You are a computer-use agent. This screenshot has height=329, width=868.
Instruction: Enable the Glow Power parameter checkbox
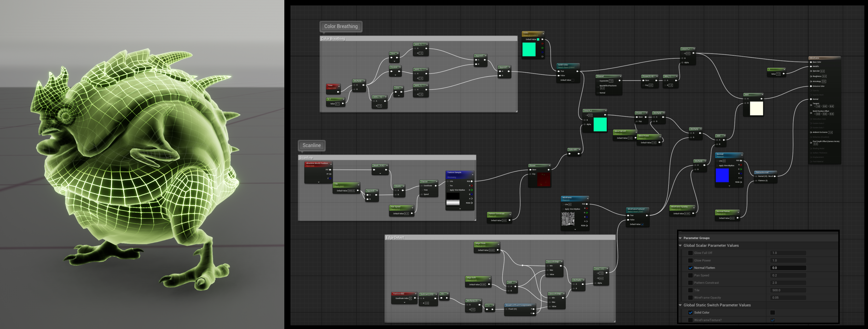click(690, 260)
